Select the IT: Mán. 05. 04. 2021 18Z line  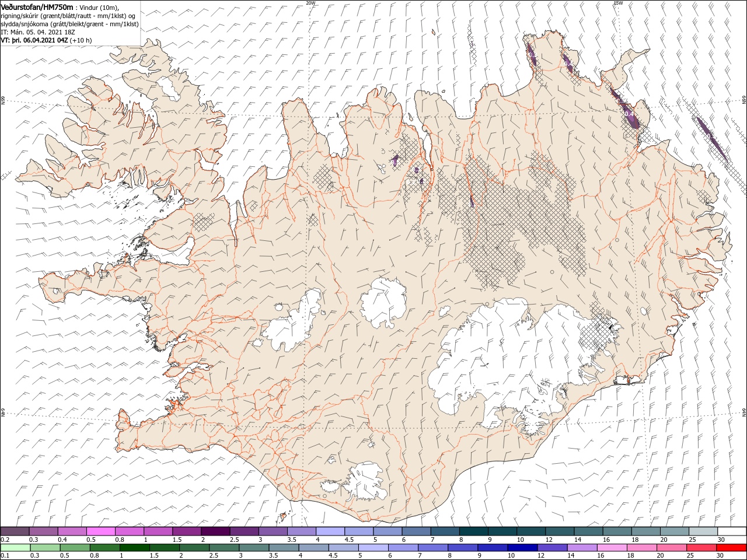click(x=38, y=32)
